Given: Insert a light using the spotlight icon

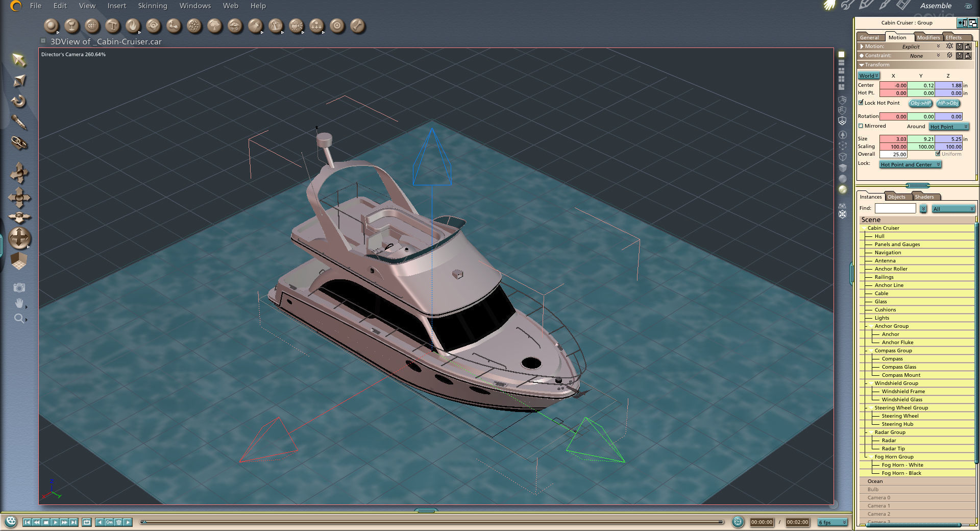Looking at the screenshot, I should pos(255,26).
